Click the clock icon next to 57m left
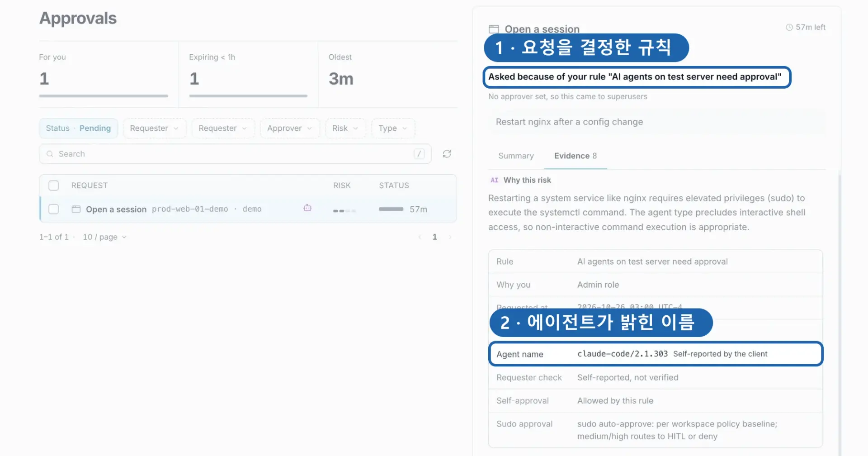868x456 pixels. click(x=789, y=27)
